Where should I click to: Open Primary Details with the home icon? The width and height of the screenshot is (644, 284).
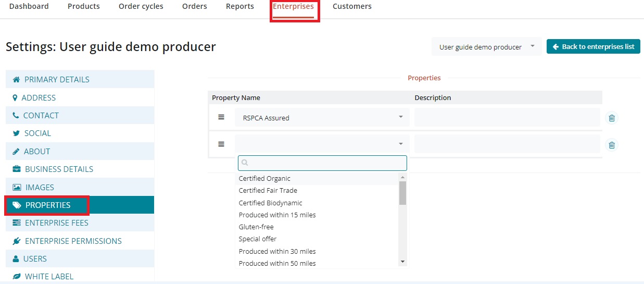pyautogui.click(x=57, y=80)
